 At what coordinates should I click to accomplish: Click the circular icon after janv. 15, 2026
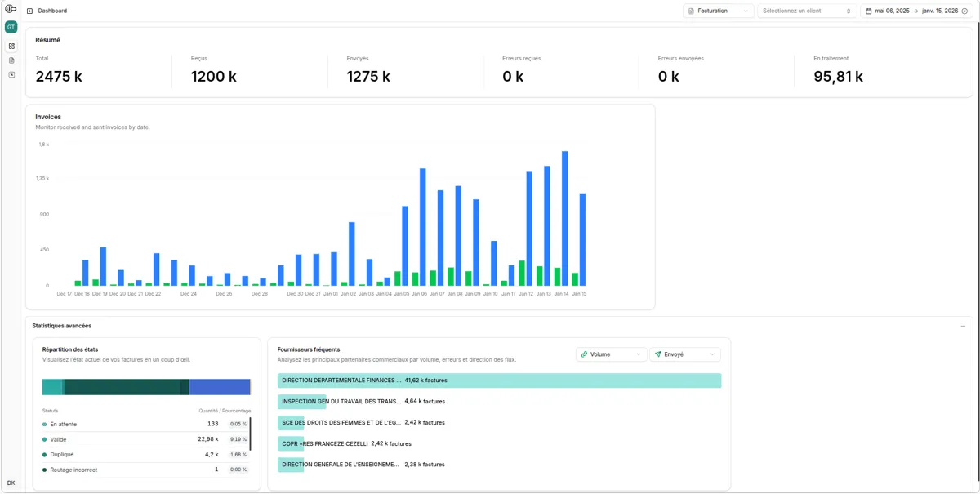point(964,11)
